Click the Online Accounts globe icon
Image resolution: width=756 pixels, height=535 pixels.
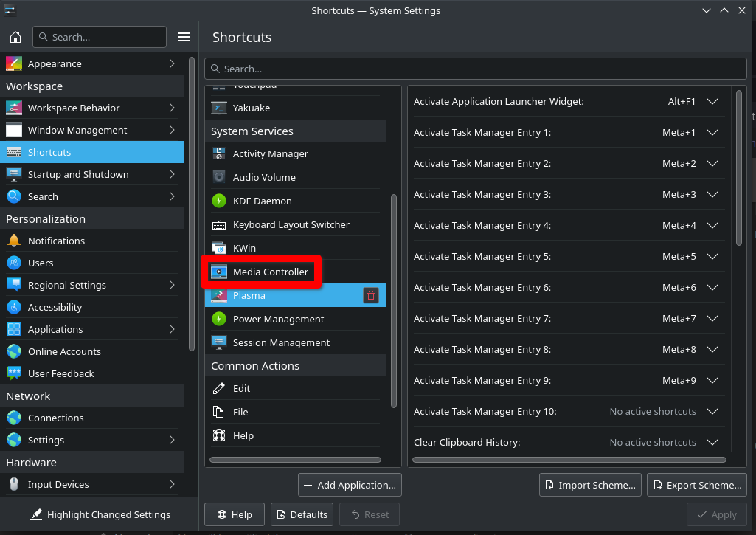tap(14, 351)
